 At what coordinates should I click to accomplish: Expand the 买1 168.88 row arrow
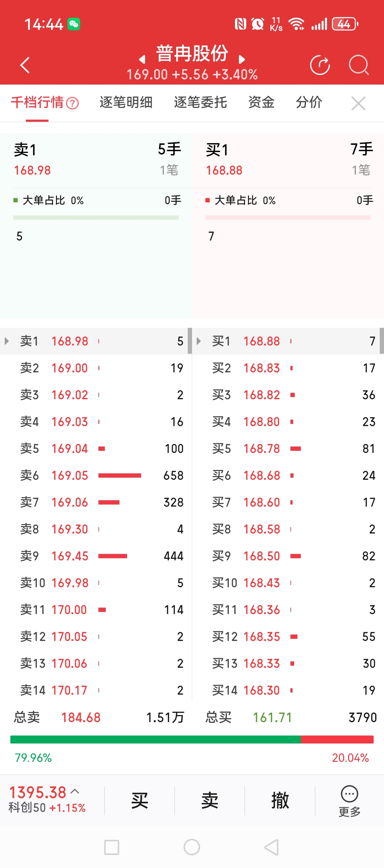click(199, 341)
